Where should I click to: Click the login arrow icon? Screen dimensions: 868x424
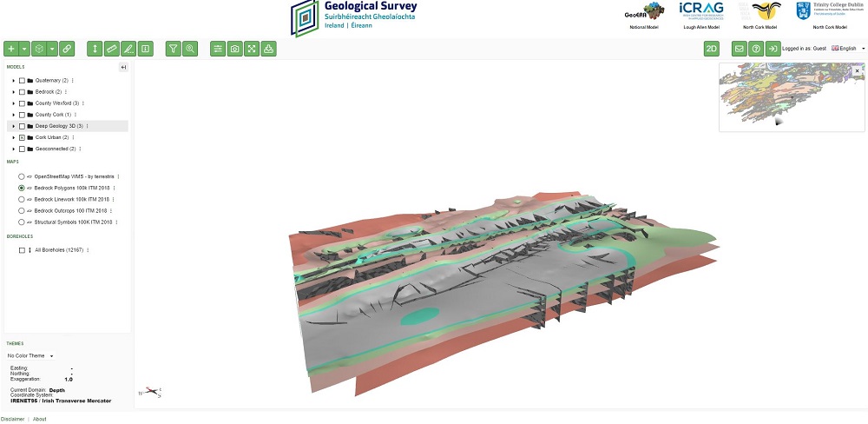point(773,49)
